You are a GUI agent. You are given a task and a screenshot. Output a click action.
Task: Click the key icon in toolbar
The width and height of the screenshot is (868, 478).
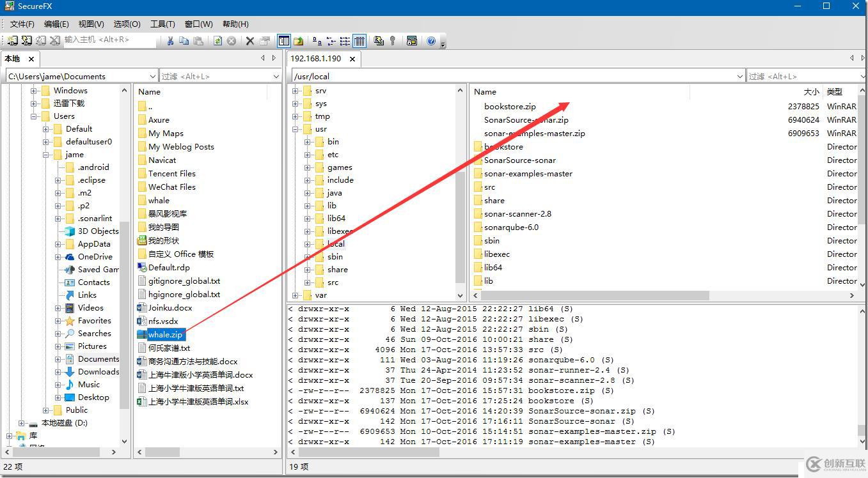(x=393, y=41)
